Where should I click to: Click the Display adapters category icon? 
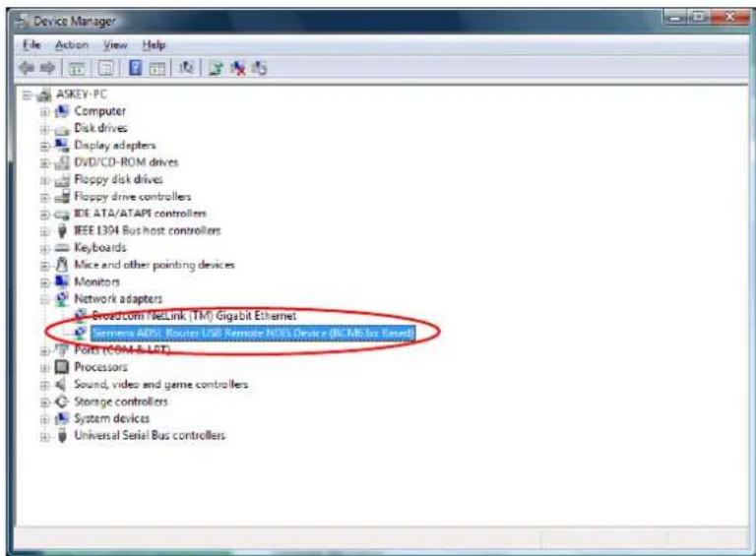[x=62, y=145]
